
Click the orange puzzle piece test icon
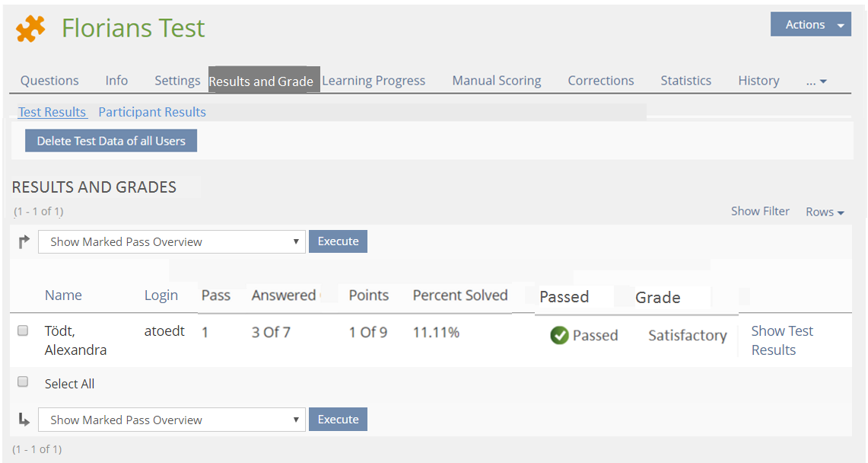30,29
